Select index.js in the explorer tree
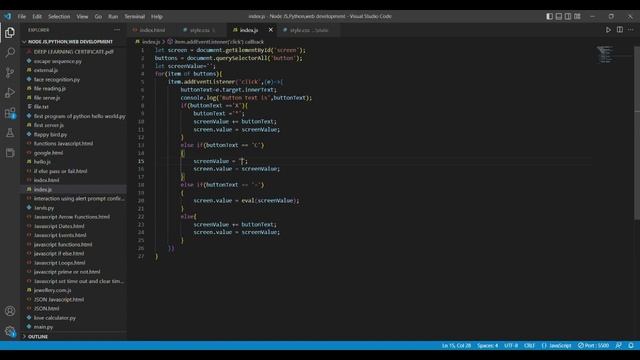This screenshot has height=360, width=640. [42, 189]
